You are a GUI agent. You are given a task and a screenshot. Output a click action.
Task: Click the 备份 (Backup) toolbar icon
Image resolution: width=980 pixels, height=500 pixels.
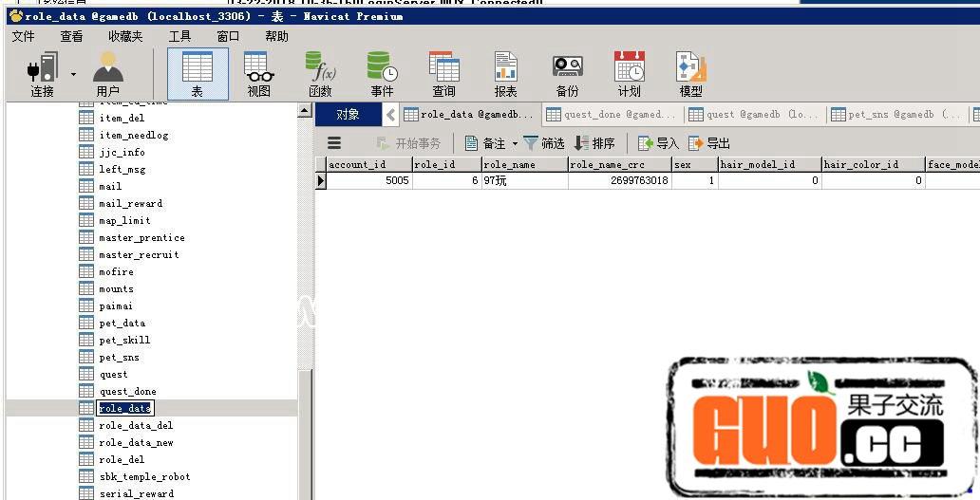point(567,74)
